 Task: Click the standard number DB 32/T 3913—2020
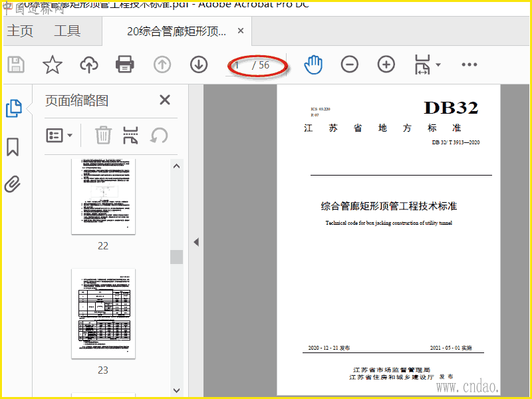(x=456, y=142)
